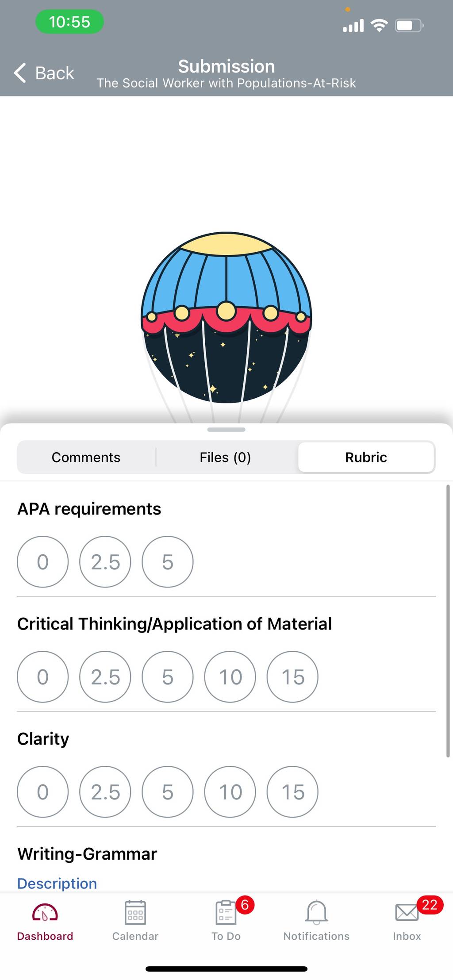Screen dimensions: 453x980
Task: Select 0 rating for Clarity
Action: [43, 792]
